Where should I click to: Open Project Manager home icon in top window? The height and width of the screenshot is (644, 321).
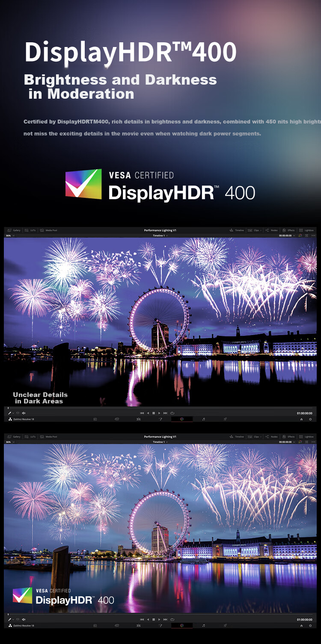pos(301,419)
